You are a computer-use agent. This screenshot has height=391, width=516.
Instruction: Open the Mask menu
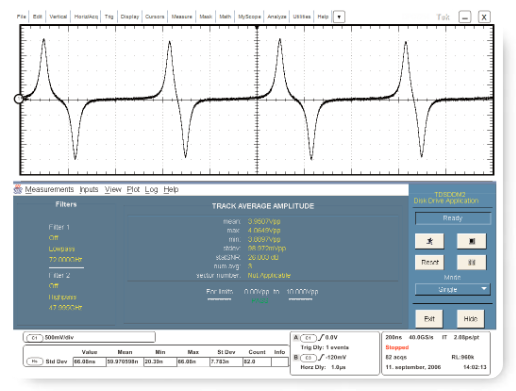pos(206,17)
